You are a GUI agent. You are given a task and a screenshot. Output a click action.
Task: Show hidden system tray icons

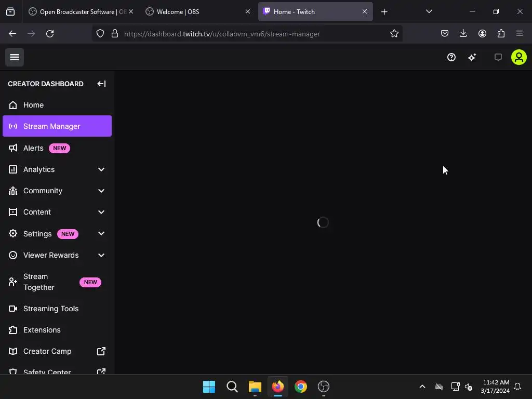point(422,387)
